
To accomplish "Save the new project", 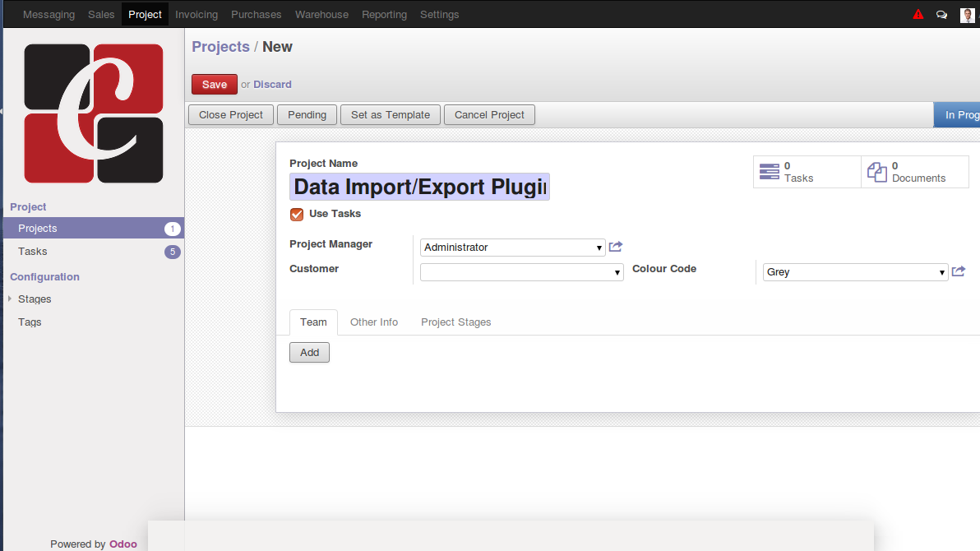I will [215, 85].
